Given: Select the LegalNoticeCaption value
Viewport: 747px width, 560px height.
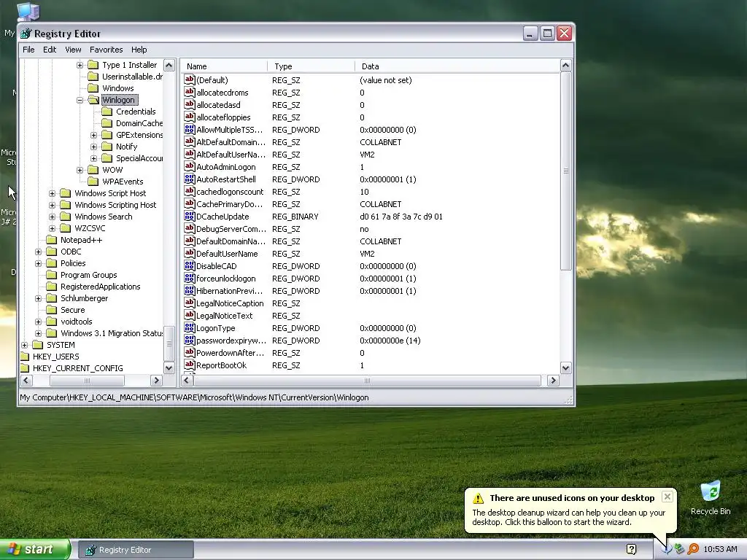Looking at the screenshot, I should click(230, 303).
